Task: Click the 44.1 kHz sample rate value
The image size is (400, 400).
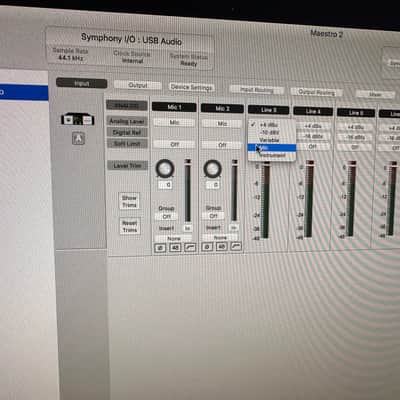Action: (71, 58)
